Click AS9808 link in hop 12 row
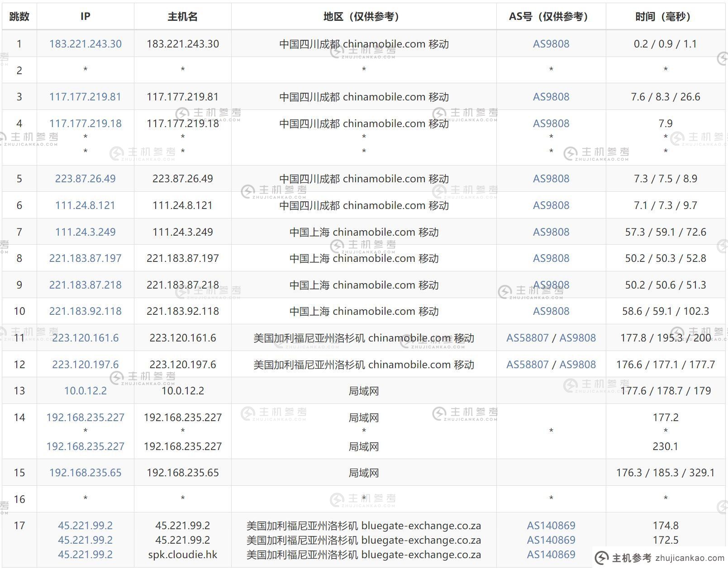 click(x=578, y=365)
